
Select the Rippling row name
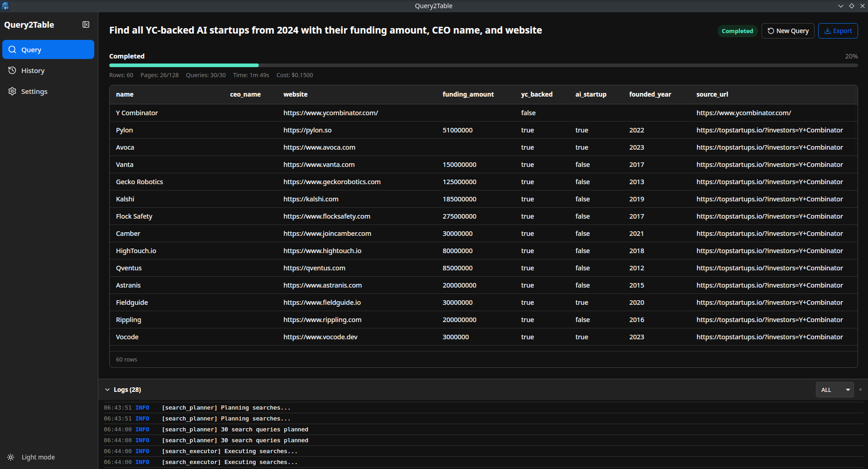(128, 320)
